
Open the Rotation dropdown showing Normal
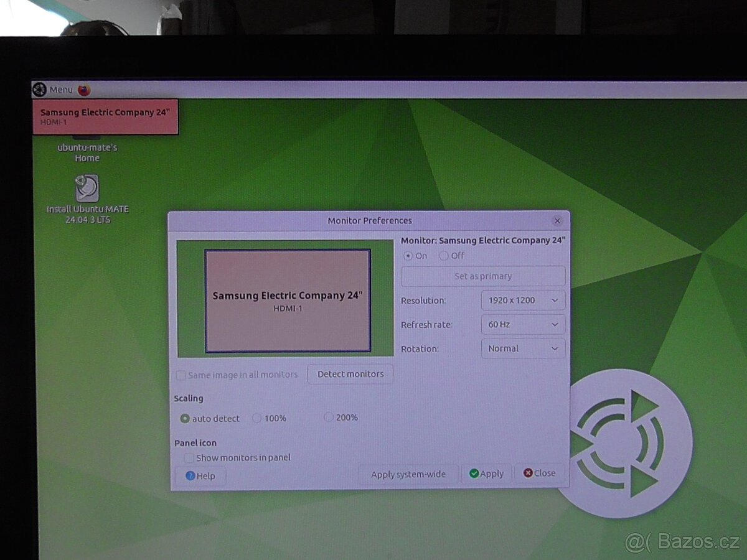pyautogui.click(x=523, y=348)
